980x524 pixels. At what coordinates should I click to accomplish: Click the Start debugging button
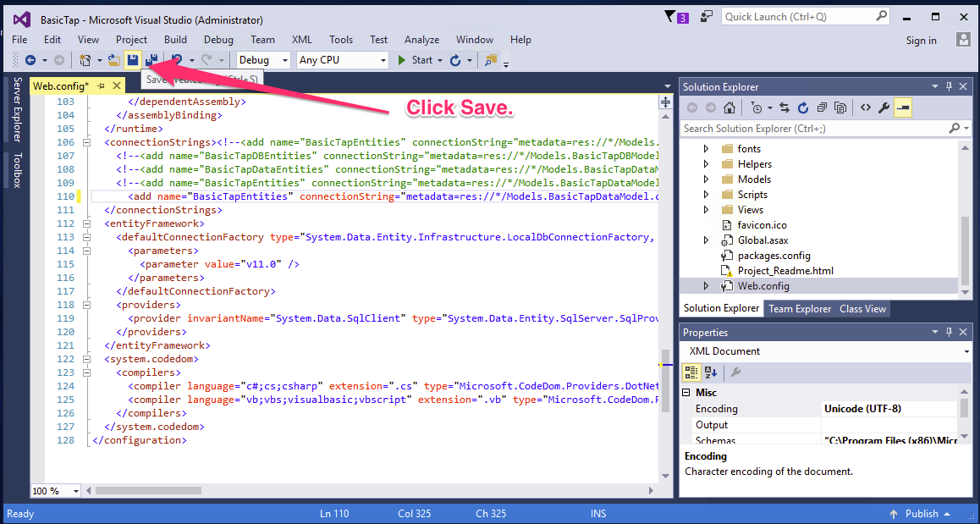point(416,60)
